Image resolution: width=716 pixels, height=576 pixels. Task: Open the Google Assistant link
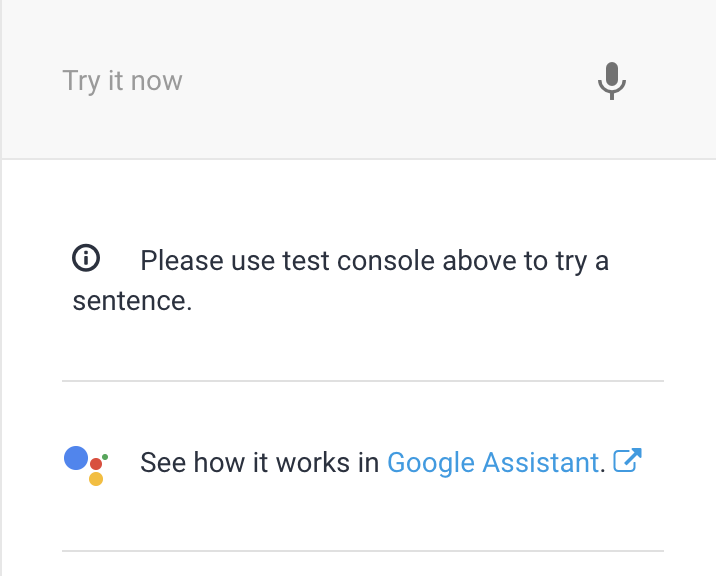pos(493,463)
